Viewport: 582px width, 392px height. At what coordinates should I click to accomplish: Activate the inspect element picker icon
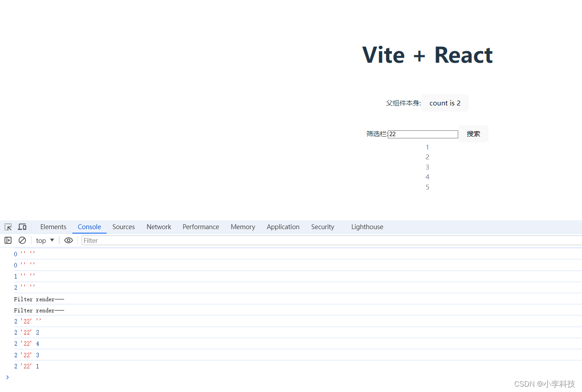[8, 227]
